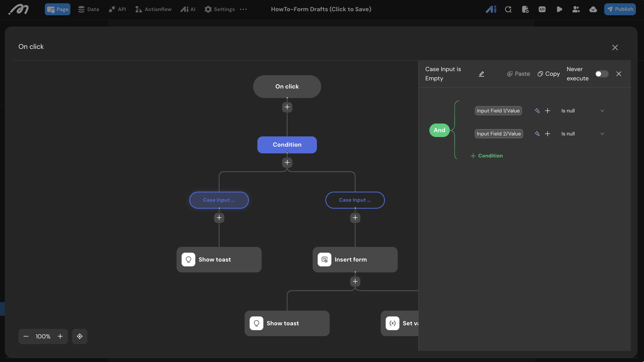Select the On click trigger node
Image resolution: width=644 pixels, height=362 pixels.
[287, 86]
